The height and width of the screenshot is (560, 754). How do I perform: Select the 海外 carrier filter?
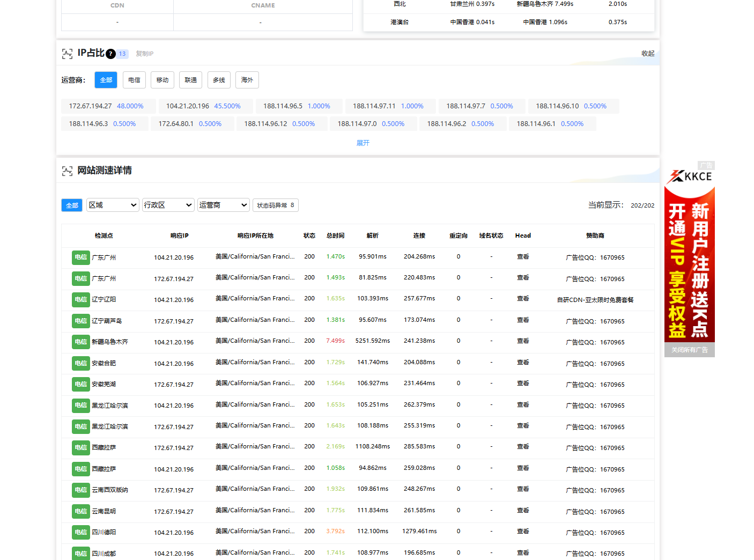pos(247,80)
